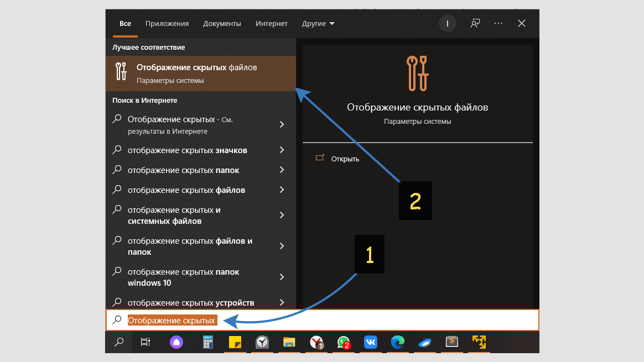Open Yandex Browser from the taskbar

coord(316,342)
